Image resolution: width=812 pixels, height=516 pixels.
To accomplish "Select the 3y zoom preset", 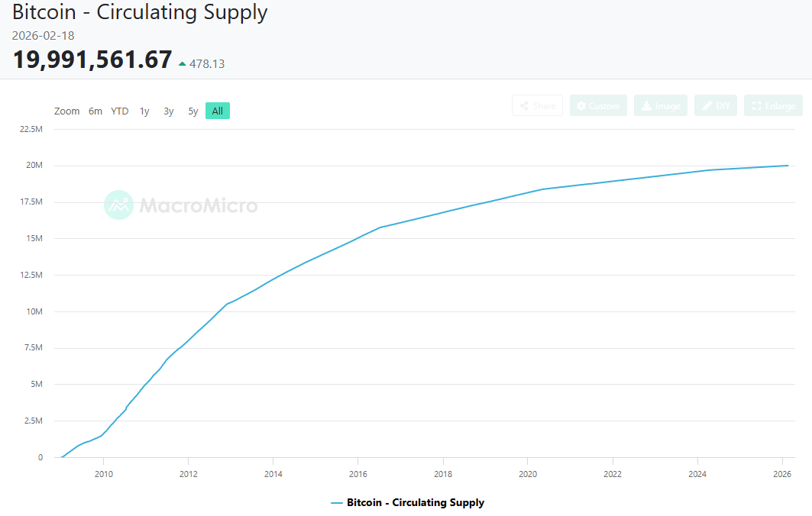I will [x=168, y=111].
